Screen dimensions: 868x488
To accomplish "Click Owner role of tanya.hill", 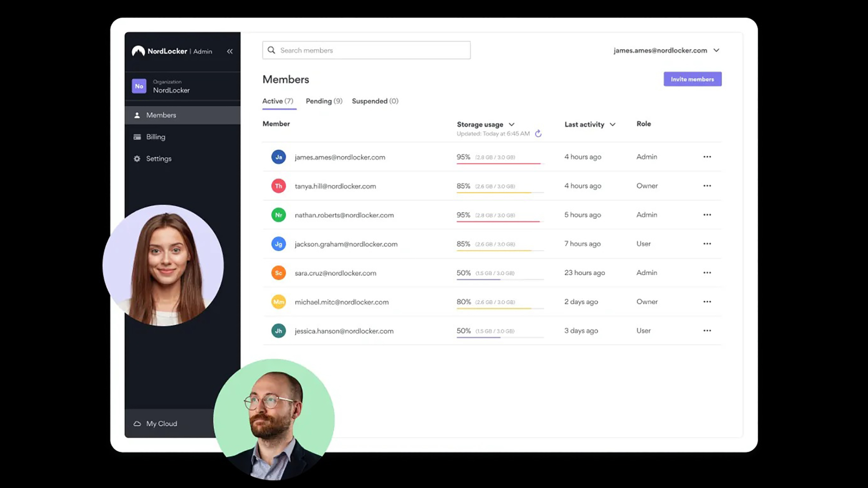I will (x=647, y=186).
